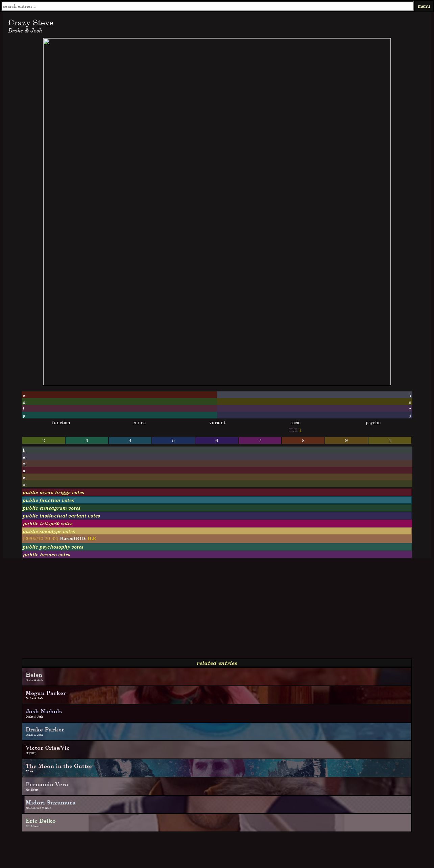Switch to the variant tab
This screenshot has height=868, width=434.
(x=217, y=423)
